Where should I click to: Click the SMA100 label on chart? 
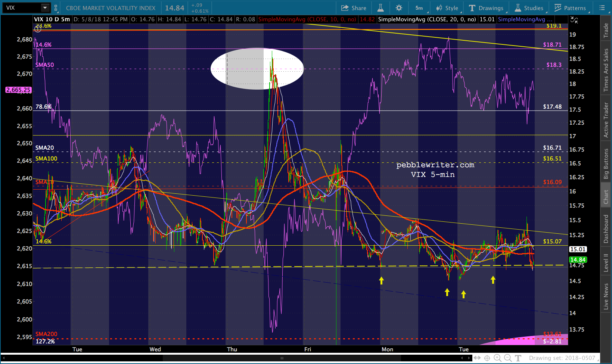pyautogui.click(x=46, y=159)
